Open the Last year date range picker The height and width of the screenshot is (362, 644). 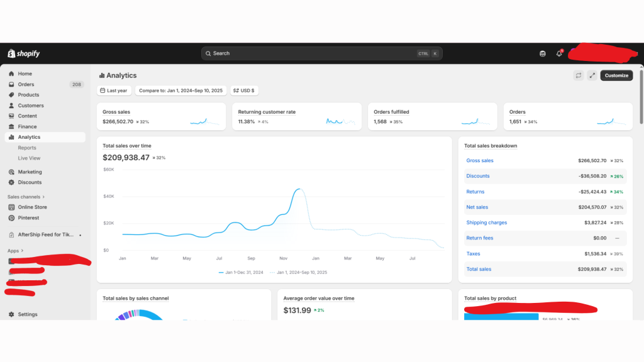(113, 90)
